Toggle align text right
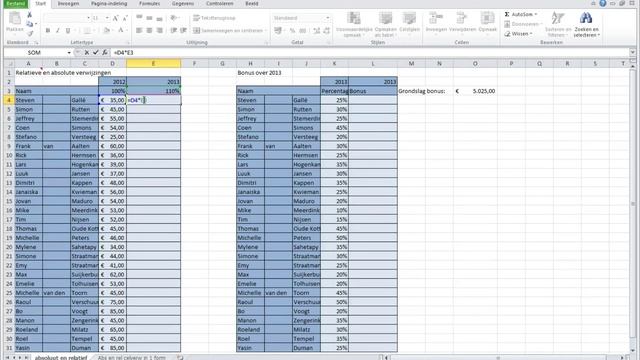640x360 pixels. (160, 31)
